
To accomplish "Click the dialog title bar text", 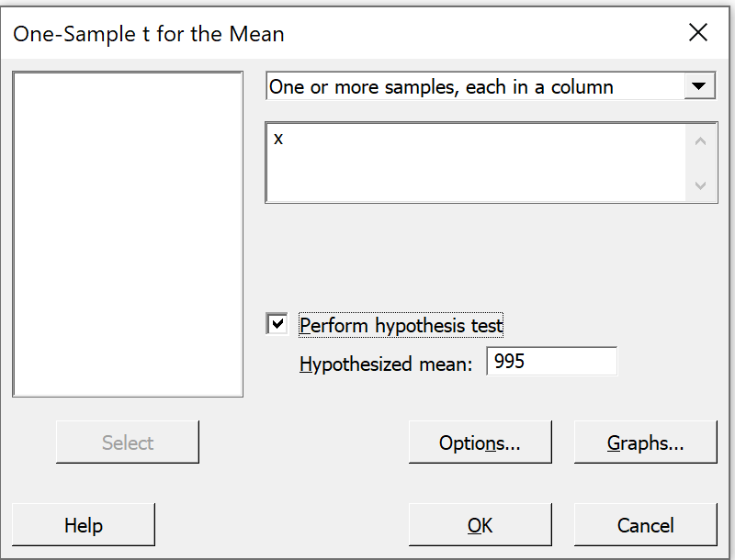I will [x=149, y=34].
